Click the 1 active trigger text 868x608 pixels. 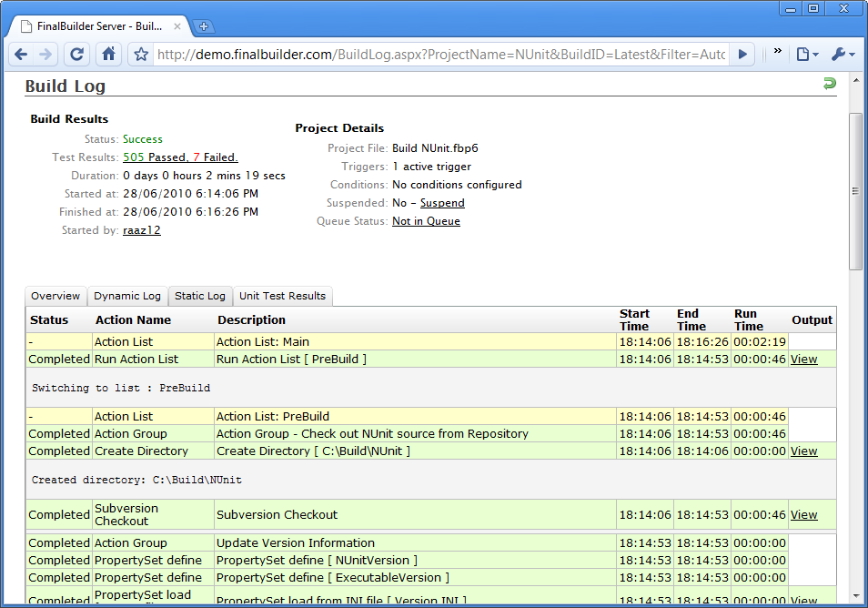pyautogui.click(x=432, y=167)
